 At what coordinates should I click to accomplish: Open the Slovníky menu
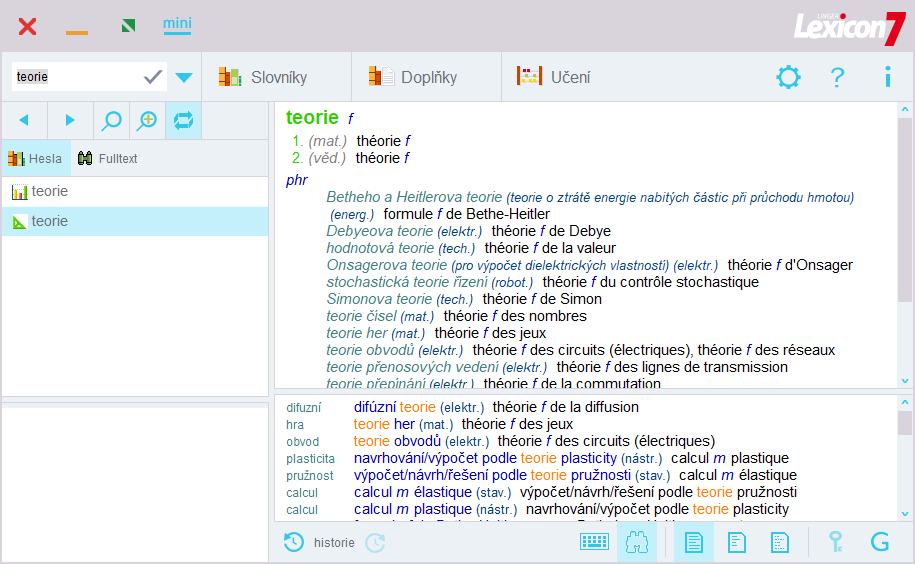point(264,77)
